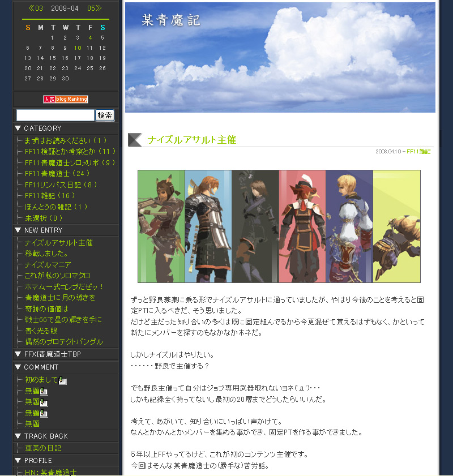453x476 pixels.
Task: Collapse the COMMENT section triangle
Action: coord(18,367)
